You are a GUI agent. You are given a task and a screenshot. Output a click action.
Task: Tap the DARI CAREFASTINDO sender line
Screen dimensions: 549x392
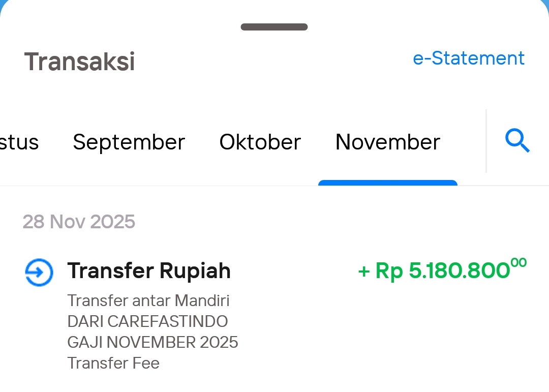(x=147, y=321)
